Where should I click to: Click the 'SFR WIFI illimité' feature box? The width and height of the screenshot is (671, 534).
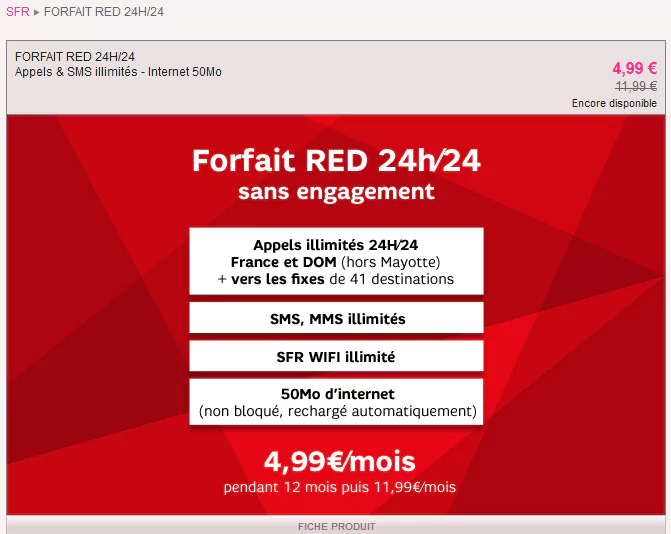tap(336, 356)
